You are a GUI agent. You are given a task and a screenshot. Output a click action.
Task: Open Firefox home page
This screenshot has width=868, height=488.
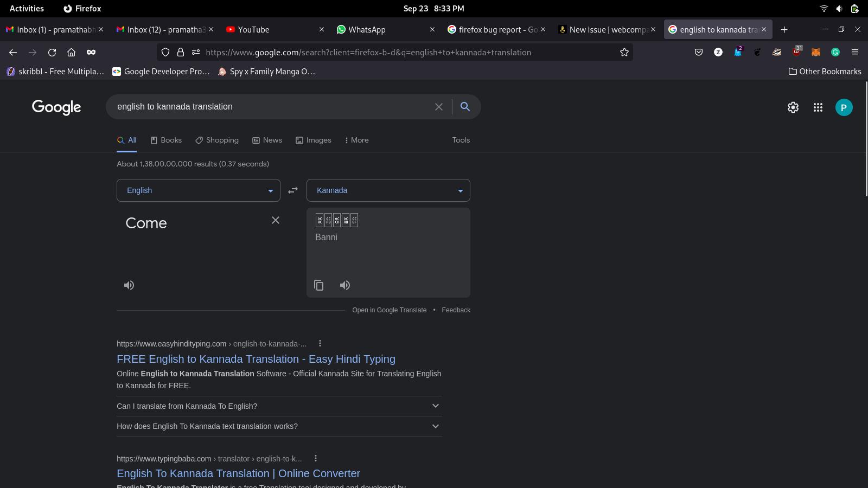tap(71, 52)
